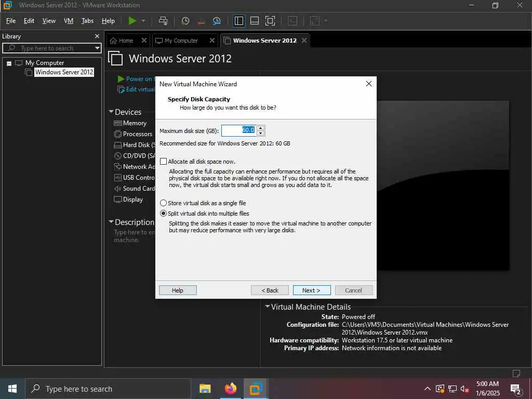Screen dimensions: 532x399
Task: Click the < Back button
Action: (270, 290)
